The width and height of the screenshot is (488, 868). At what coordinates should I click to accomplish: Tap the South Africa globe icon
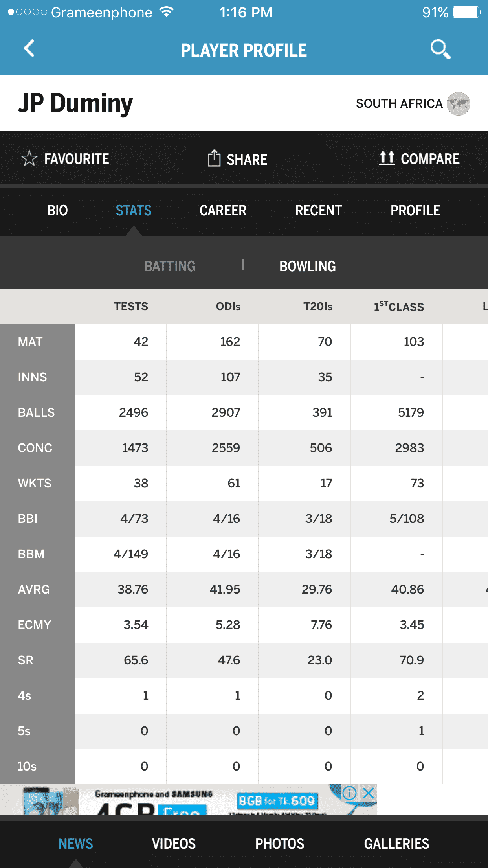click(459, 104)
